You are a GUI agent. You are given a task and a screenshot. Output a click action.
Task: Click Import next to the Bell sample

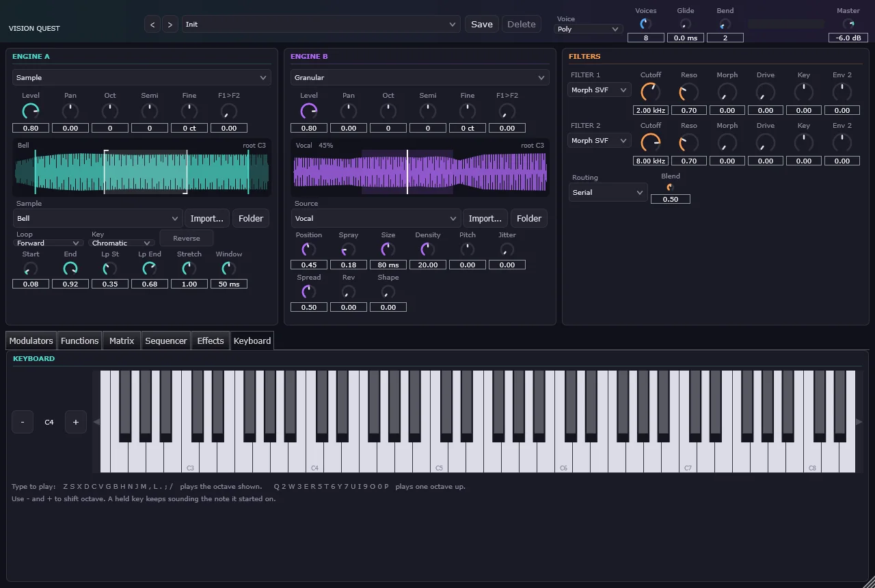207,218
